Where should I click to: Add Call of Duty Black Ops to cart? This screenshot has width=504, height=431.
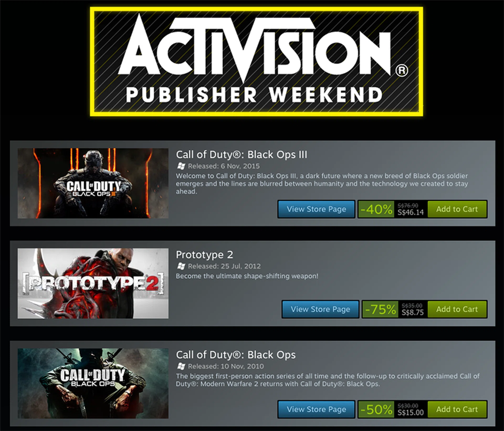pos(457,409)
